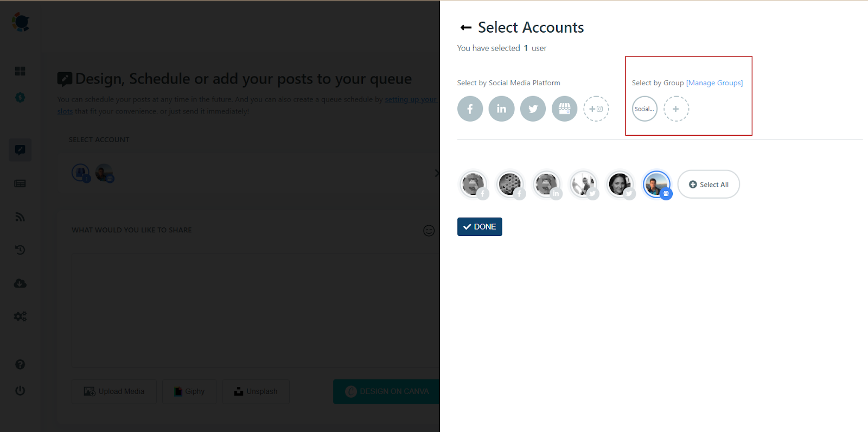Screen dimensions: 868x432
Task: Click the Upload Media button
Action: (x=114, y=391)
